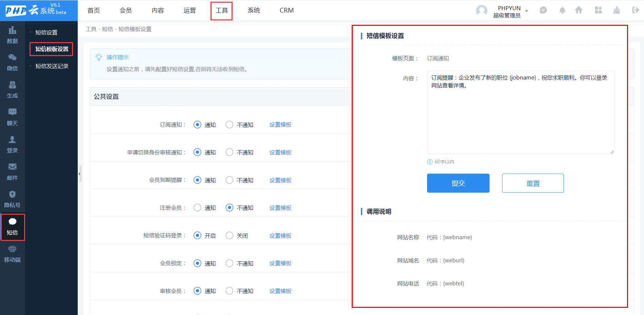Screen dimensions: 644x315
Task: Click the broom clear-cache icon in the header
Action: tap(617, 10)
